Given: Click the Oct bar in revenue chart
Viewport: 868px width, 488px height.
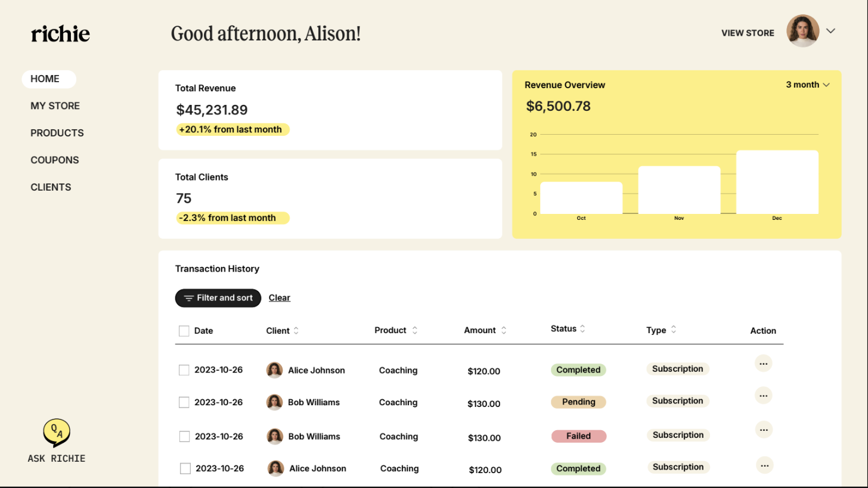Looking at the screenshot, I should pos(581,198).
